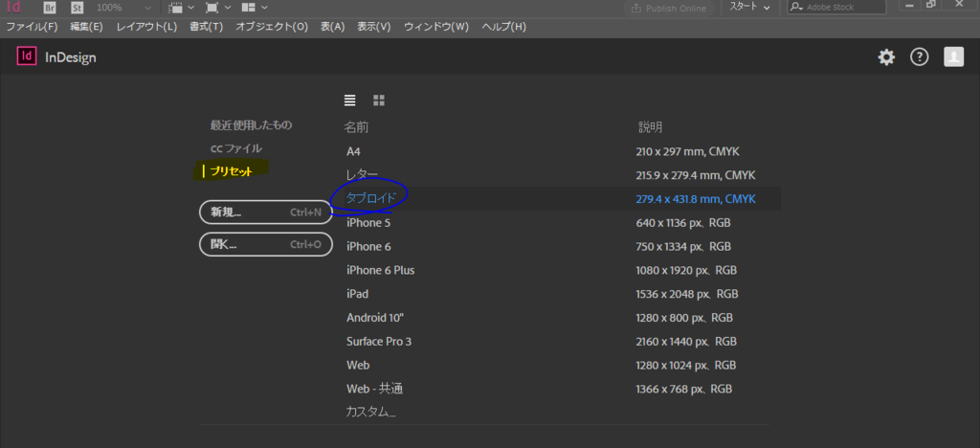Click the arrange documents icon

click(x=249, y=8)
